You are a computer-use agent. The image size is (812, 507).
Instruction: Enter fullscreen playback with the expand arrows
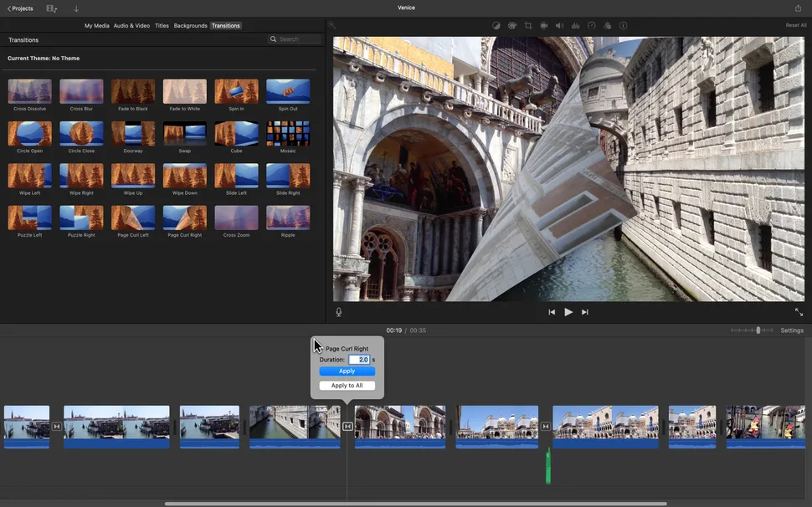(x=799, y=312)
